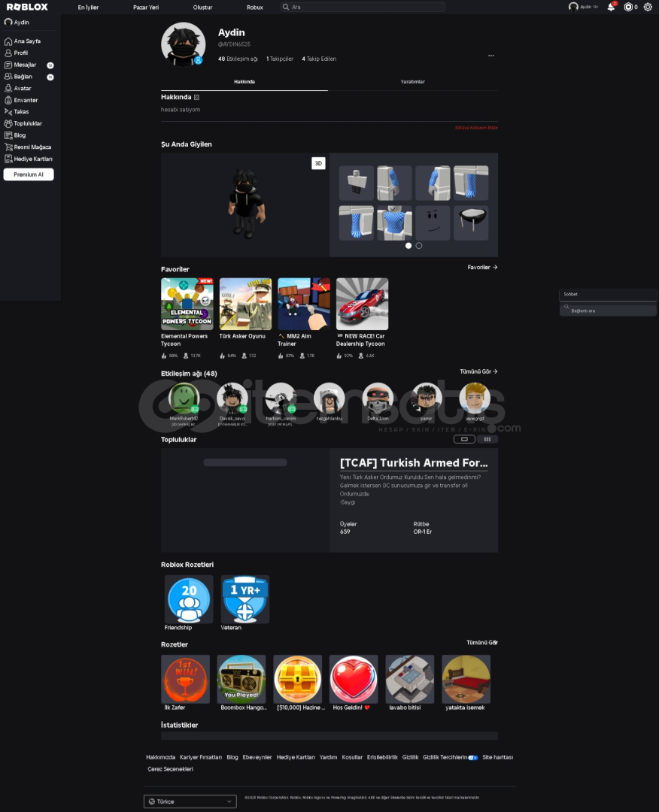Open the Sohbet chat header

(x=609, y=294)
